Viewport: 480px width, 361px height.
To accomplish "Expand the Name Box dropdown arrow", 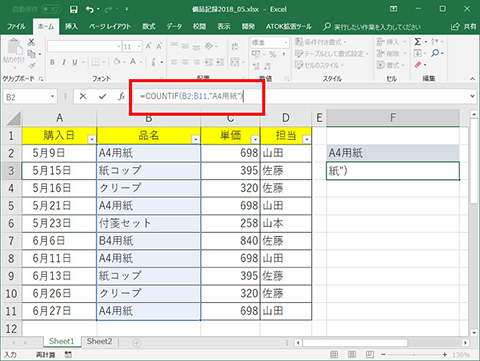I will click(52, 97).
